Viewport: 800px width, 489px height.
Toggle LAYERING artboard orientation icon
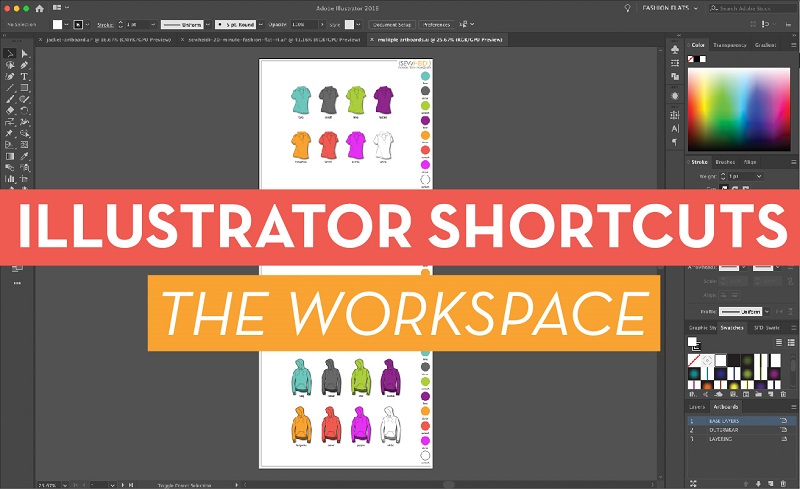click(x=783, y=438)
